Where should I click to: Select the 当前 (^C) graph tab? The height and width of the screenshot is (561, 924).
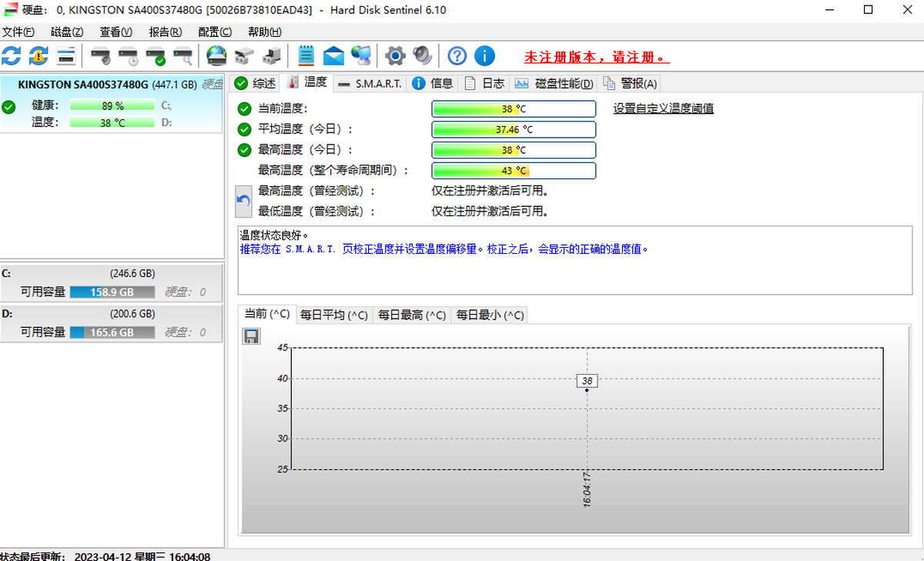tap(267, 314)
